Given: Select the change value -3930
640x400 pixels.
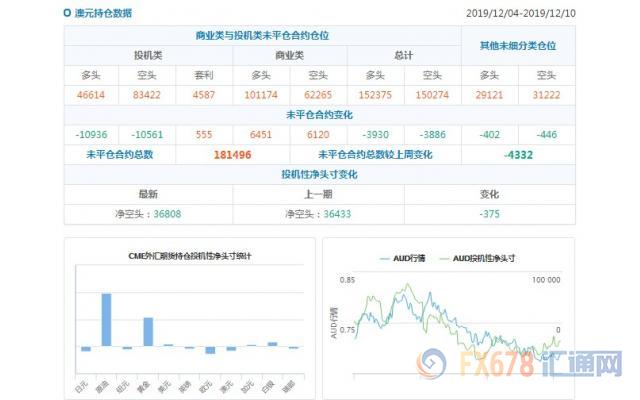Looking at the screenshot, I should pos(376,135).
